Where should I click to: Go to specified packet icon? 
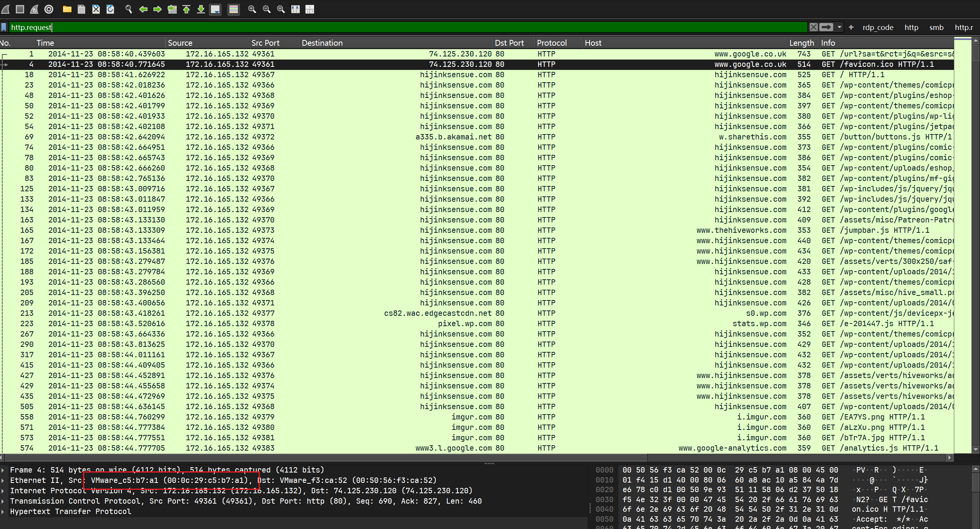172,9
